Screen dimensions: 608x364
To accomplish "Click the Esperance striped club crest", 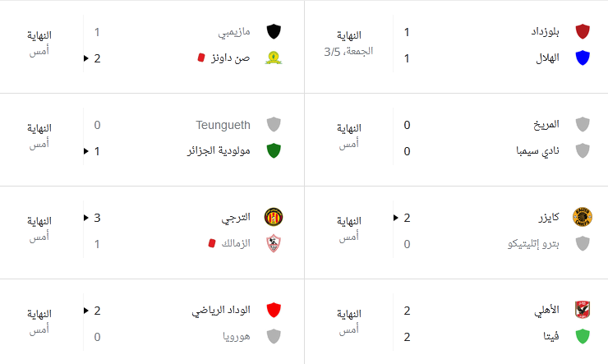I will 274,217.
